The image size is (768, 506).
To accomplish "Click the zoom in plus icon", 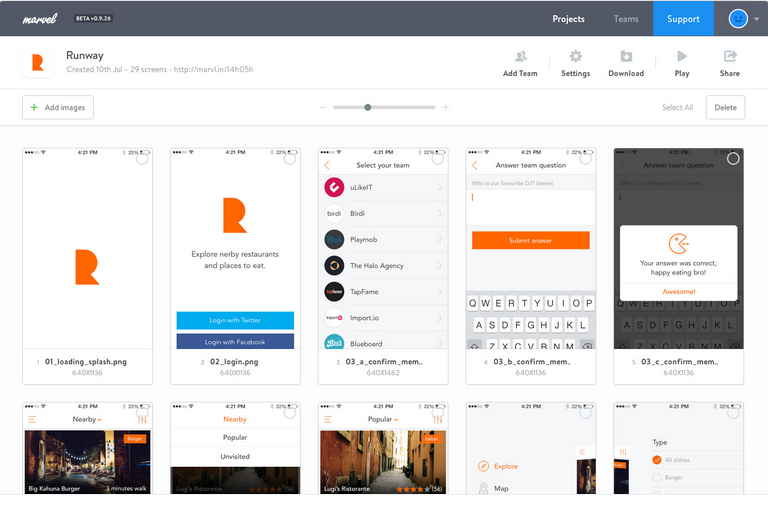I will 445,107.
